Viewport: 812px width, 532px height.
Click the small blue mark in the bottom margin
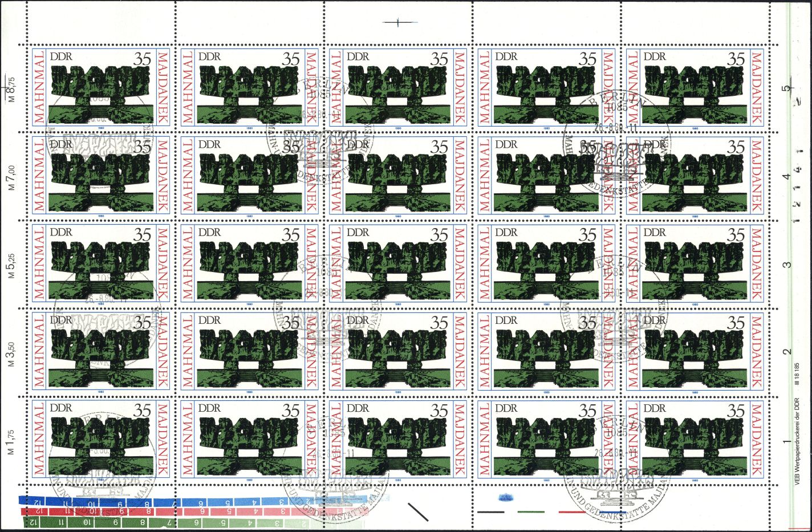[x=505, y=498]
